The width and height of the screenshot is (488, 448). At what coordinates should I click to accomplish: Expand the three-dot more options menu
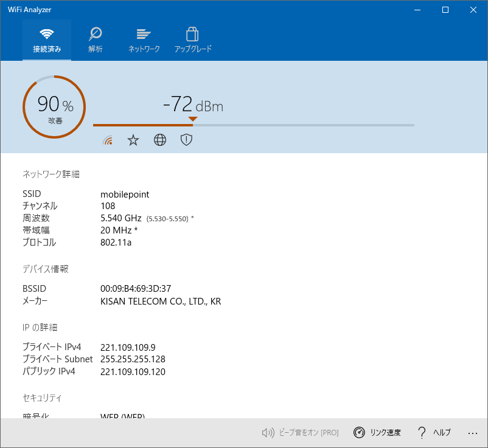click(473, 433)
